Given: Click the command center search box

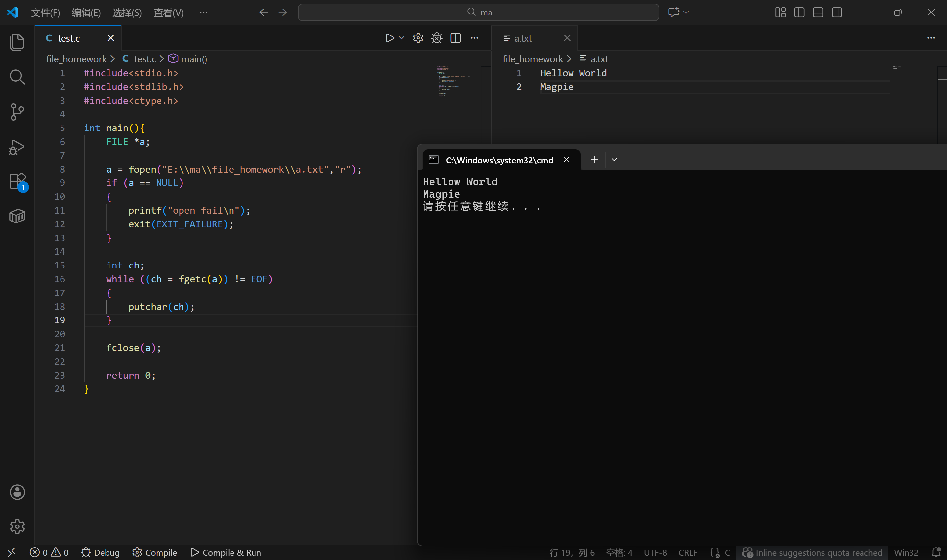Looking at the screenshot, I should pos(478,12).
